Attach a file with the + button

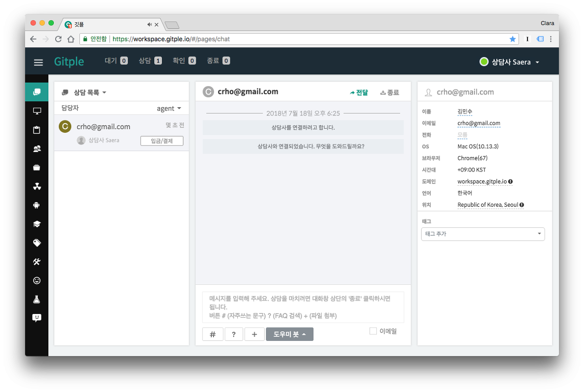click(x=255, y=334)
